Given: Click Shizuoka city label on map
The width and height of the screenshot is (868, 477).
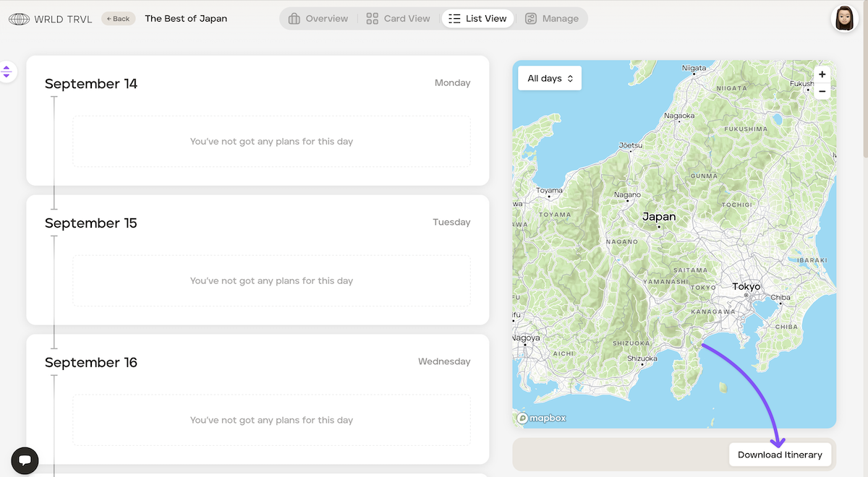Looking at the screenshot, I should pyautogui.click(x=642, y=358).
